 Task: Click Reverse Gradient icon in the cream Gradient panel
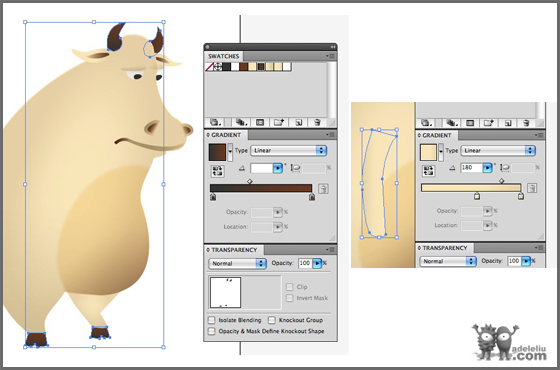point(428,171)
